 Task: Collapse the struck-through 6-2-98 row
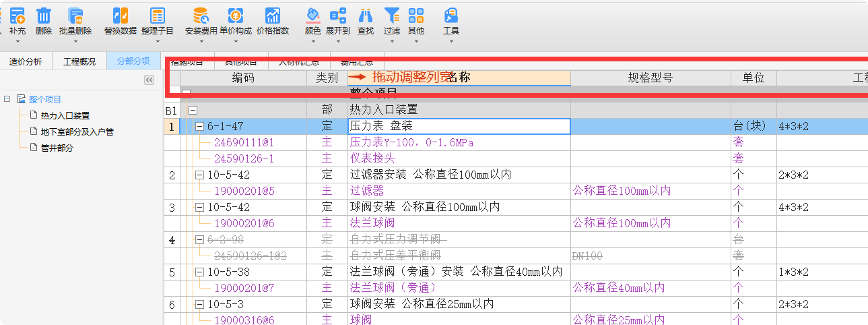(x=200, y=239)
